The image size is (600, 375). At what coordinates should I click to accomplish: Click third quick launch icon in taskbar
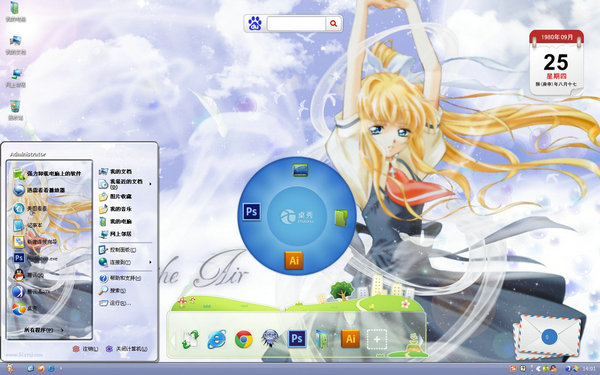51,368
